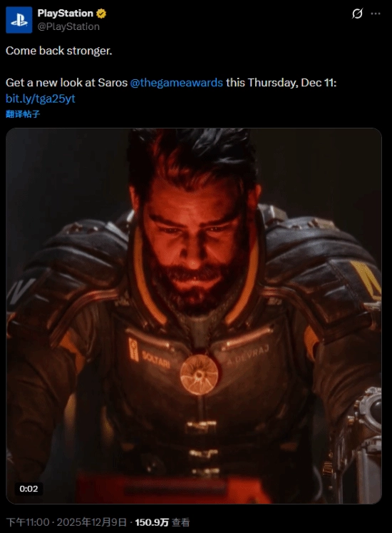Click the 查看 views label
392x533 pixels.
(180, 522)
